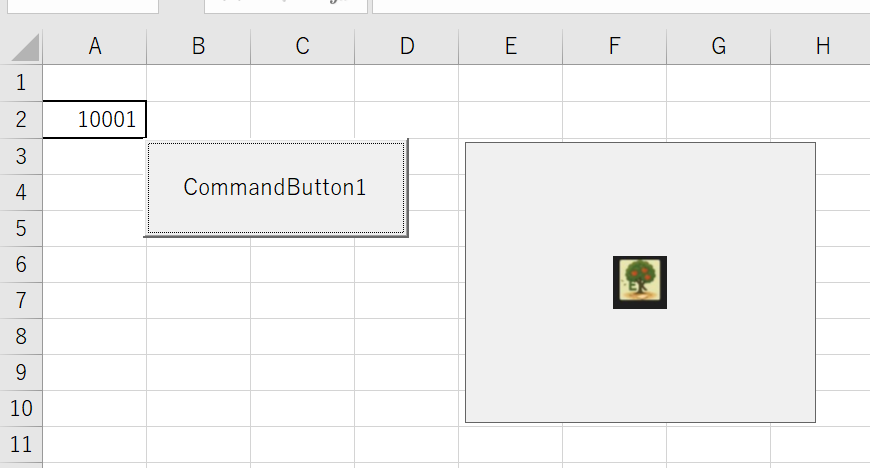
Task: Select the entire row 11
Action: pyautogui.click(x=22, y=444)
